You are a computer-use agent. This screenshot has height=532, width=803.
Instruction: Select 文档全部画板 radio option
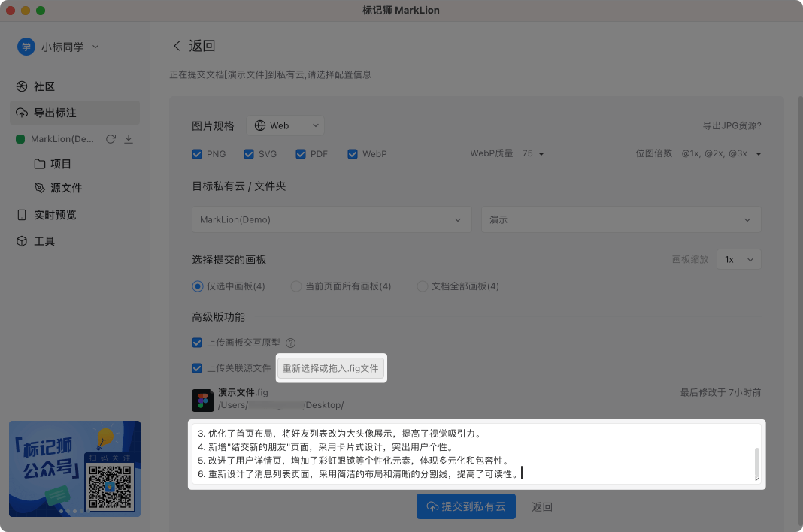coord(421,286)
